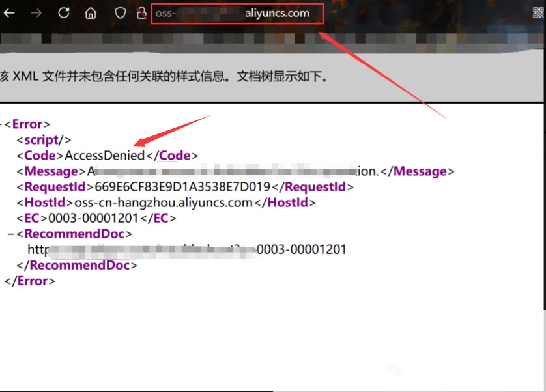Open the shield tracking protection icon
Screen dimensions: 546x392
pos(121,13)
